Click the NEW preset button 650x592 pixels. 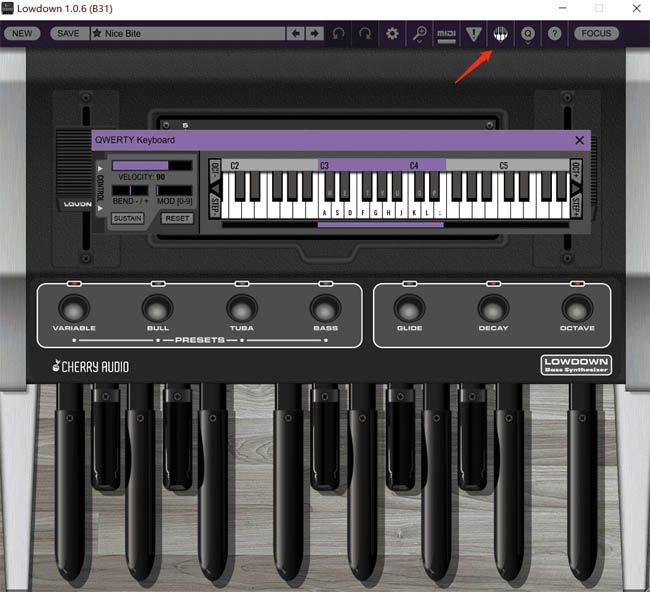click(22, 33)
